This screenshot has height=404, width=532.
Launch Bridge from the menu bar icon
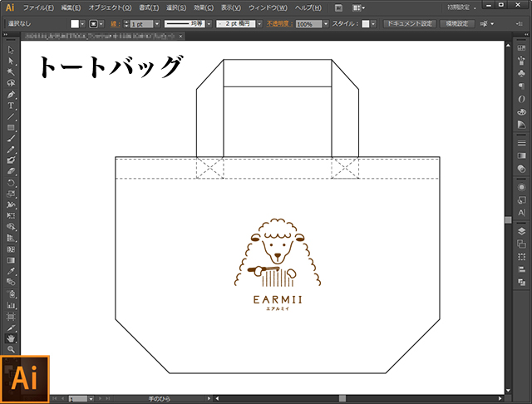338,7
